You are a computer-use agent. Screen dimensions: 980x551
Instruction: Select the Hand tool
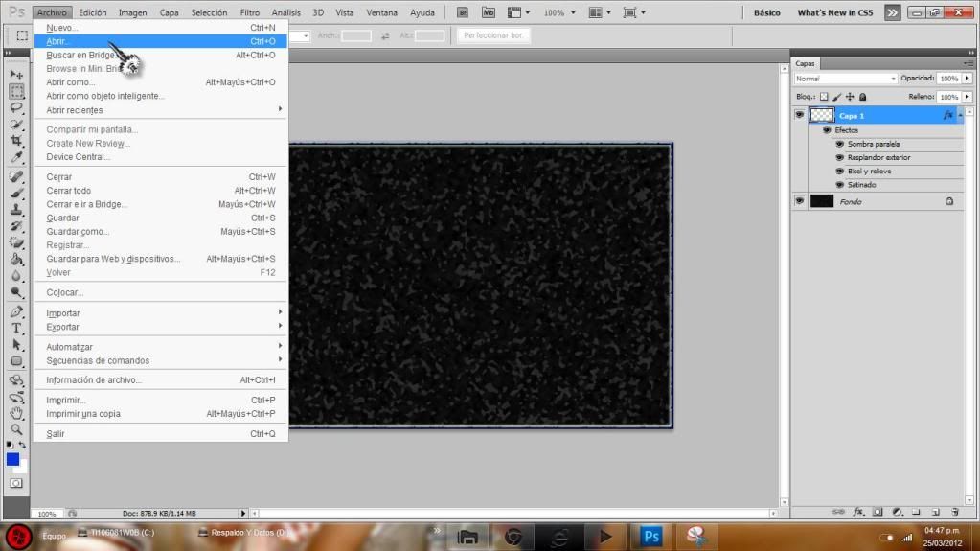(x=16, y=413)
